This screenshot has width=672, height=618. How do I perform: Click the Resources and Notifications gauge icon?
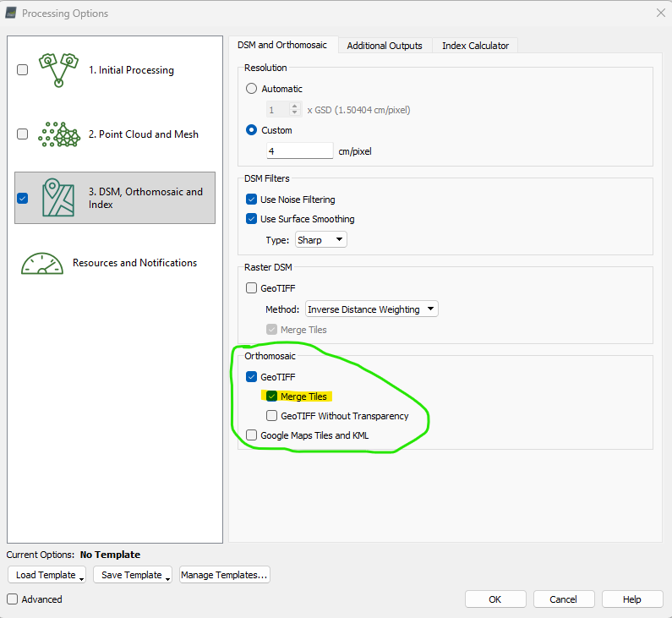pos(42,263)
